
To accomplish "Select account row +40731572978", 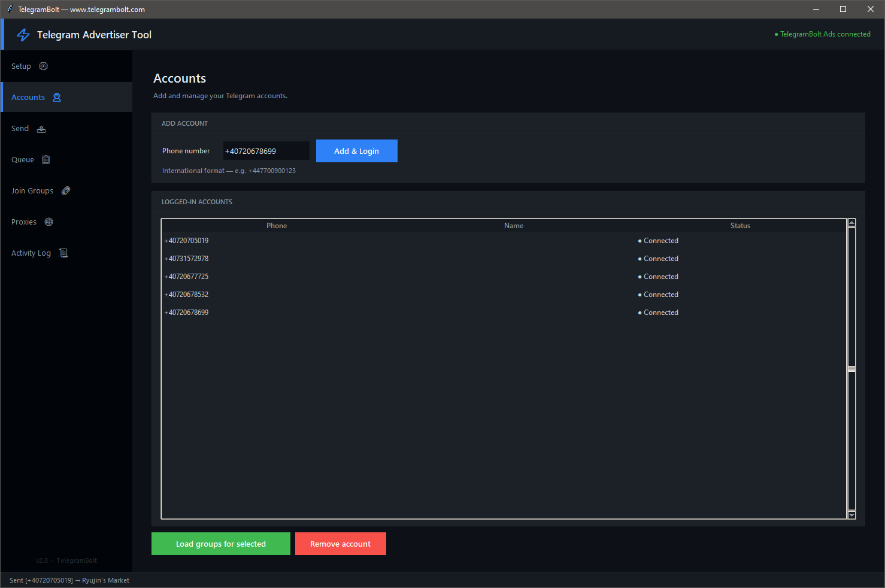I will (x=504, y=259).
